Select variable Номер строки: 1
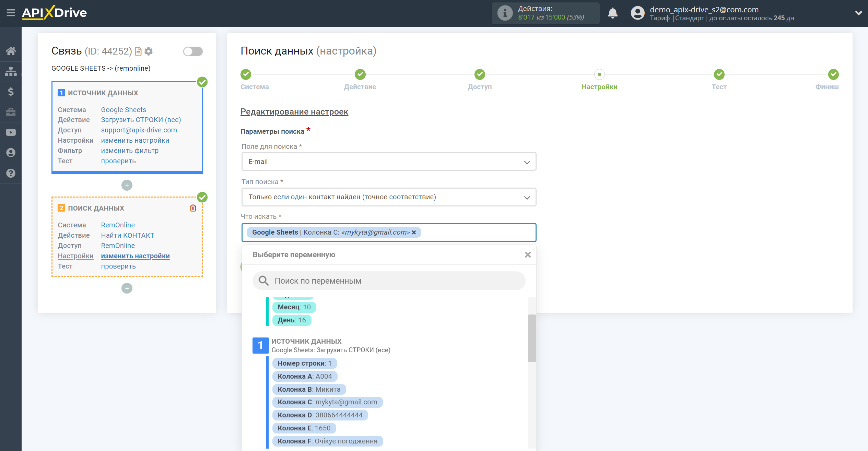 (305, 363)
